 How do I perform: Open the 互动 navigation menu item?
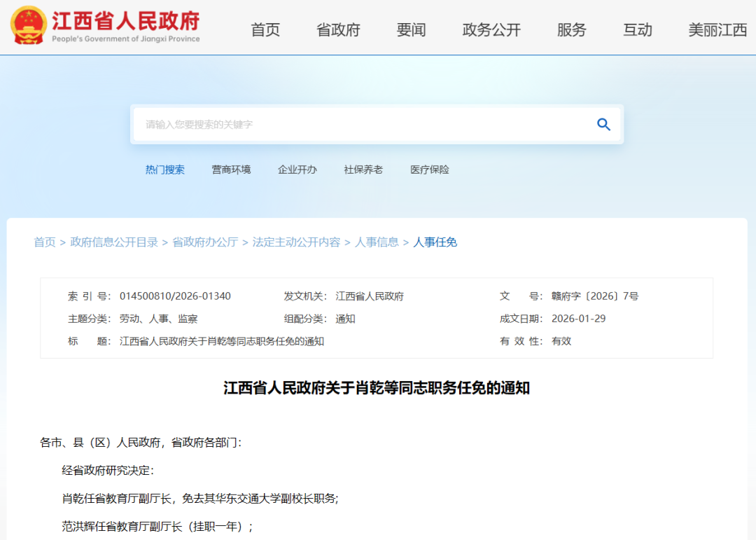(x=638, y=30)
